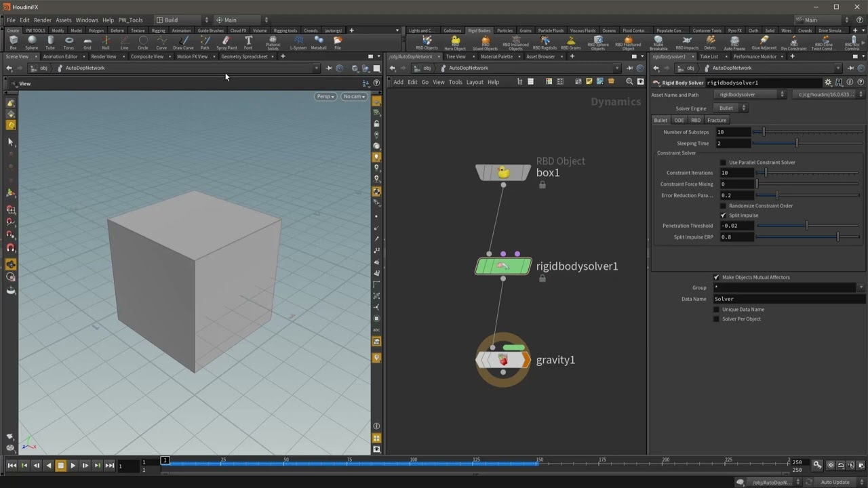
Task: Click the RBD Fractured Object shelf tool
Action: pyautogui.click(x=628, y=43)
